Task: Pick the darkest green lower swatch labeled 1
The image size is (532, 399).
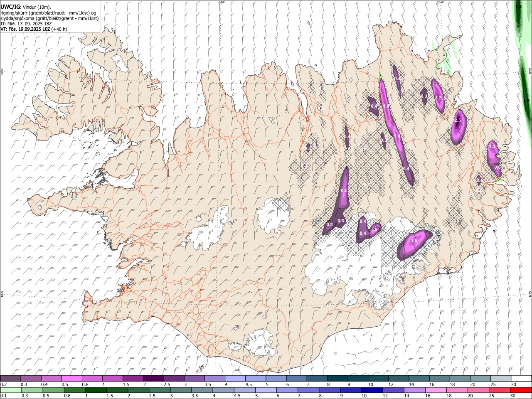Action: 96,390
